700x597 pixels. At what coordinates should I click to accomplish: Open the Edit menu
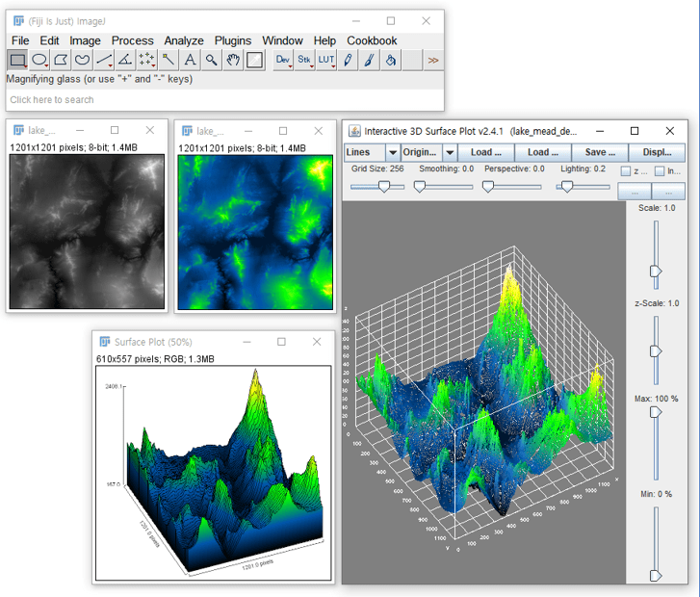49,40
